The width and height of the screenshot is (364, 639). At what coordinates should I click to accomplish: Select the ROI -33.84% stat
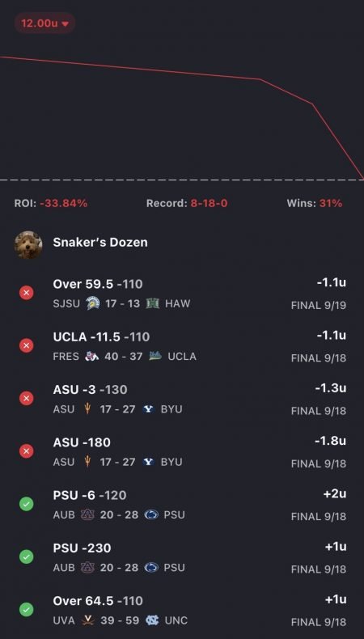click(x=51, y=203)
